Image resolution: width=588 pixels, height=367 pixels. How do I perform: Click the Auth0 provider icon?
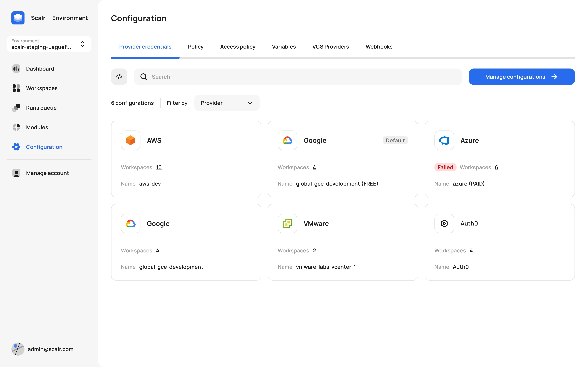pos(444,224)
